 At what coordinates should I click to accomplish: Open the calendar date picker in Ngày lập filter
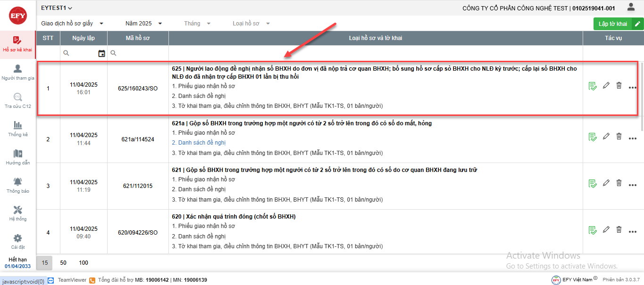(x=101, y=54)
